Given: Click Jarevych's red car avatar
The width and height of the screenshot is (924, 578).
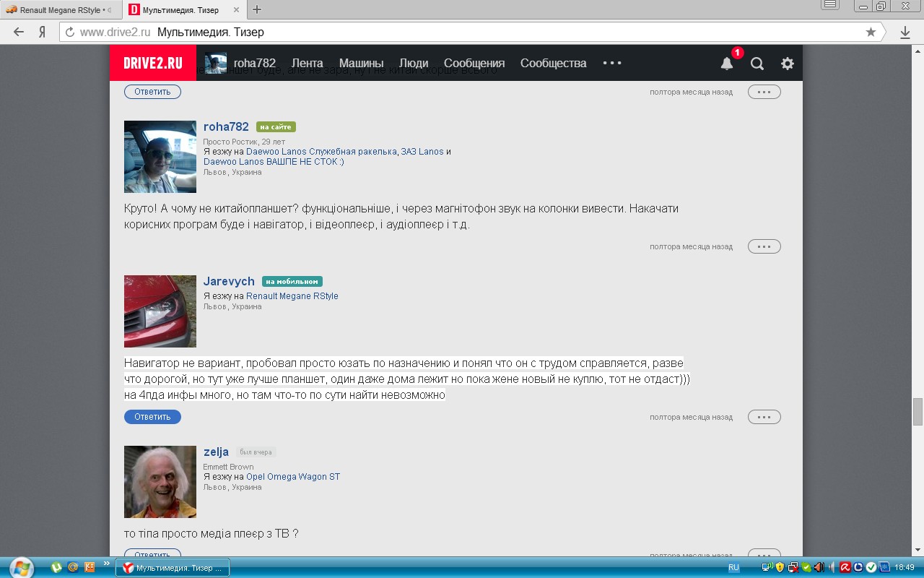Looking at the screenshot, I should tap(160, 311).
